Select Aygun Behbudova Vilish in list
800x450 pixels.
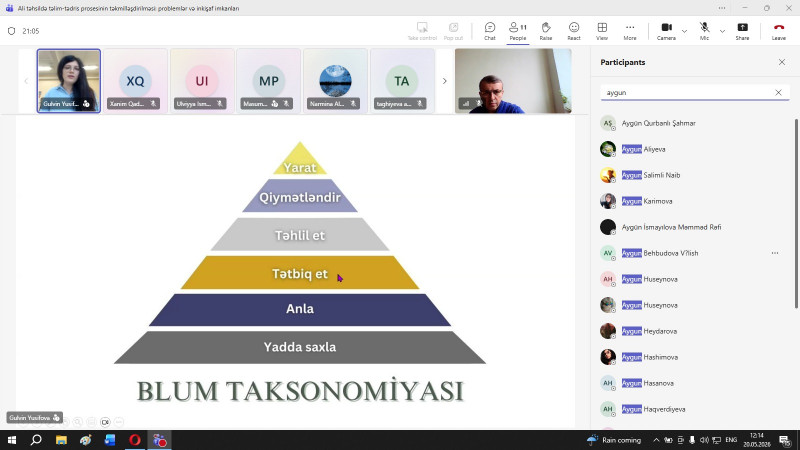pyautogui.click(x=694, y=253)
